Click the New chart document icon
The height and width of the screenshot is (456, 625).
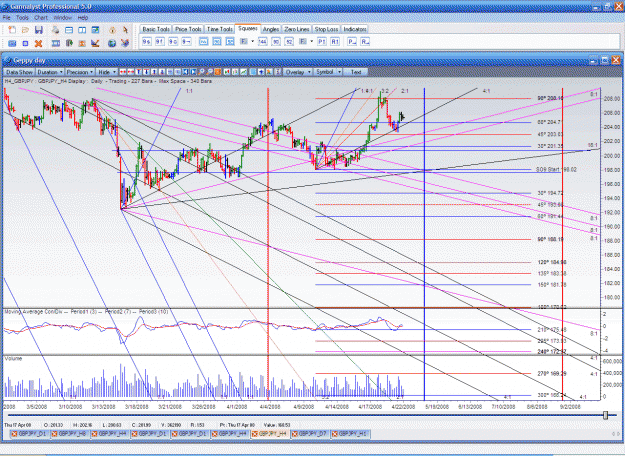click(x=12, y=30)
